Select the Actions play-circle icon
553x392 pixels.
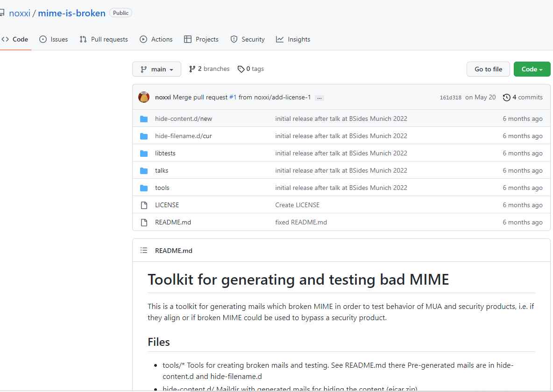click(x=143, y=39)
